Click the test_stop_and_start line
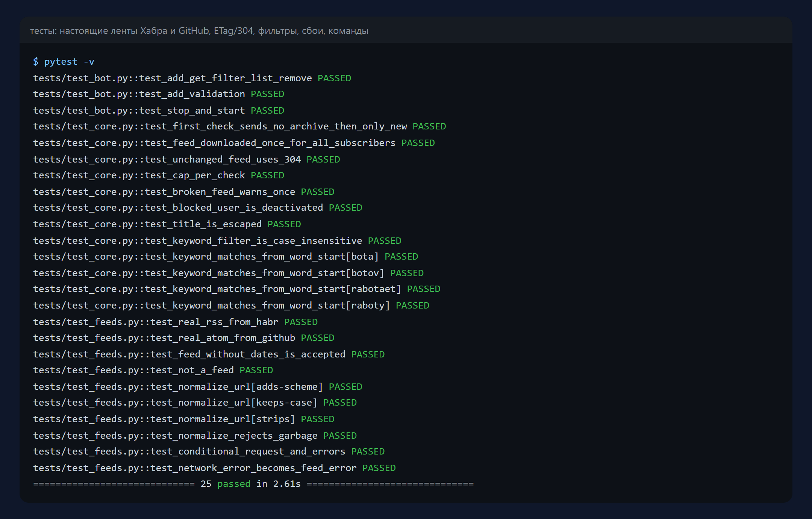Viewport: 812px width, 520px height. [159, 110]
